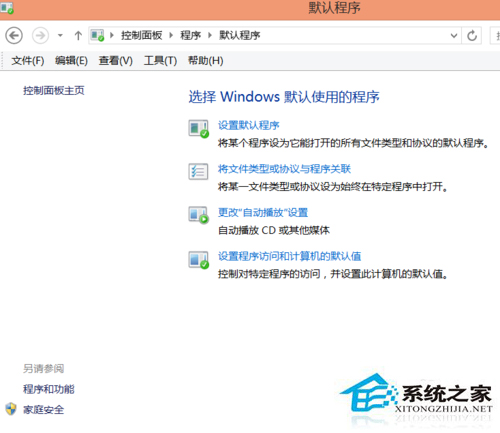Click the title bar window icon
The image size is (500, 433).
click(x=7, y=8)
